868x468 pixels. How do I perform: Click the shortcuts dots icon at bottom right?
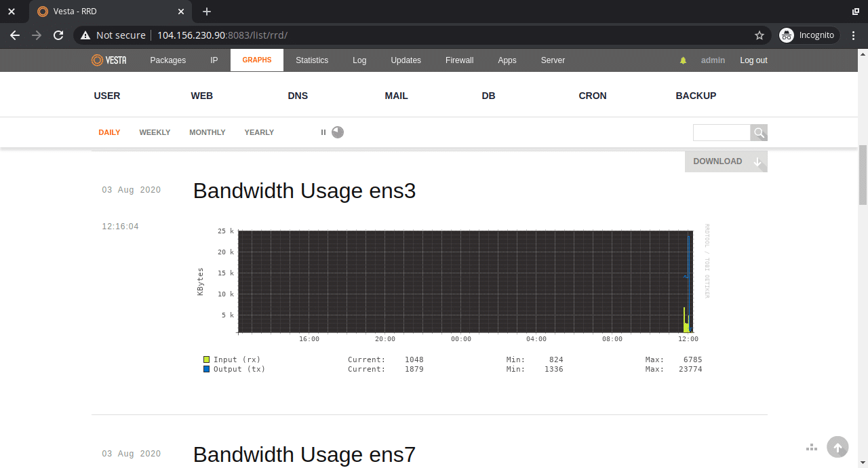pyautogui.click(x=811, y=447)
